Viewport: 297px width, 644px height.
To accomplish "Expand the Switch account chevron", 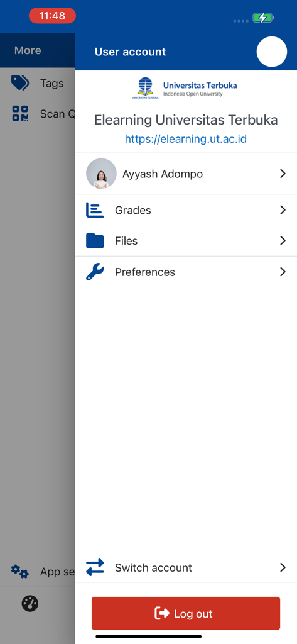I will click(283, 568).
